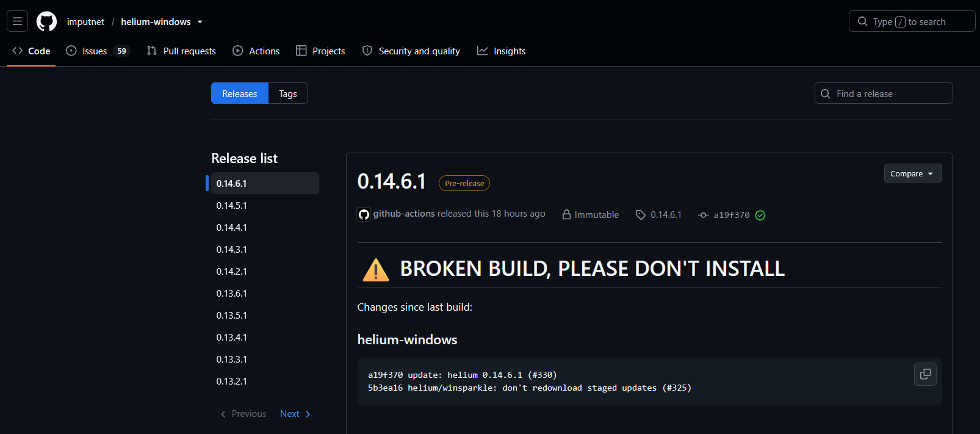
Task: Click the Immutable lock icon
Action: [x=566, y=214]
